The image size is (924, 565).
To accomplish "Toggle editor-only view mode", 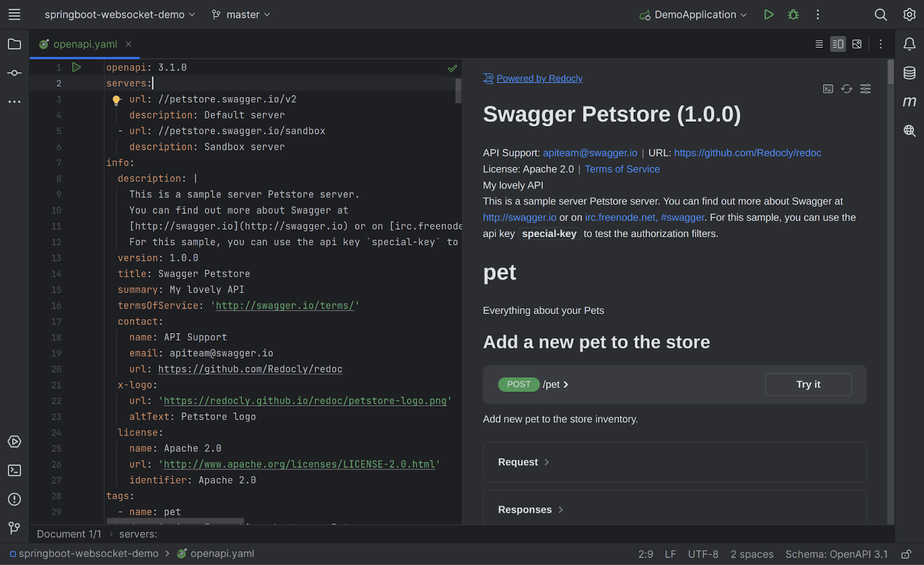I will [x=818, y=44].
